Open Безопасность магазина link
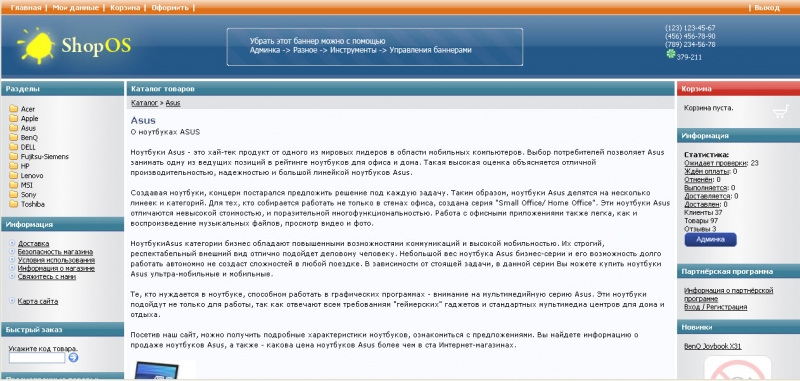This screenshot has height=381, width=800. point(55,252)
